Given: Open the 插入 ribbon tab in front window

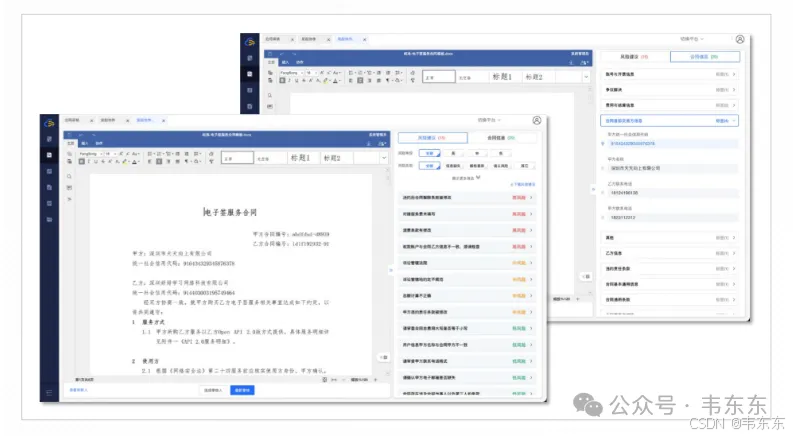Looking at the screenshot, I should point(84,144).
